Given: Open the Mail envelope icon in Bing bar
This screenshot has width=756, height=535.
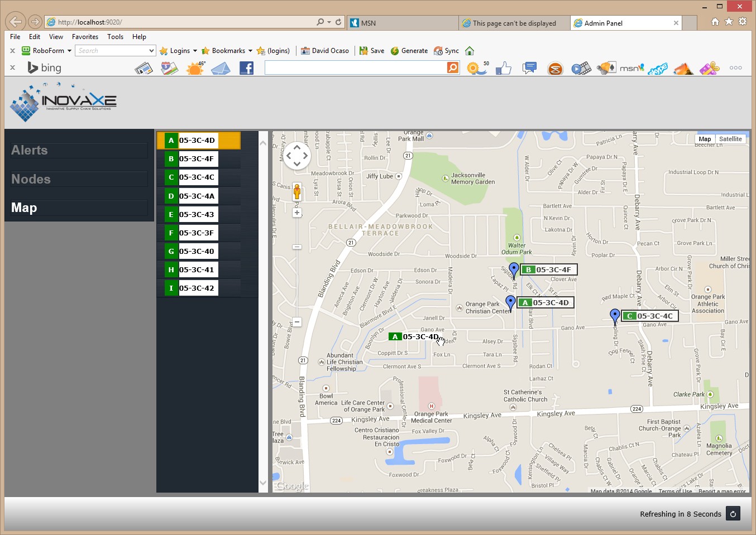Looking at the screenshot, I should click(x=221, y=69).
